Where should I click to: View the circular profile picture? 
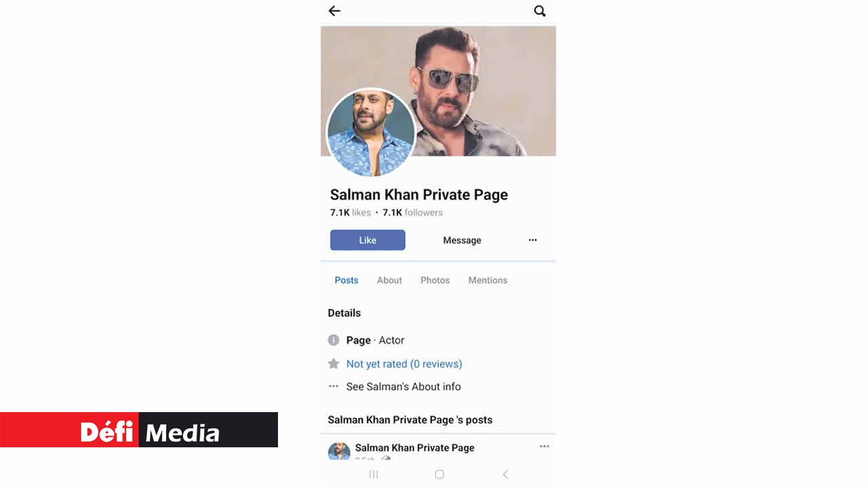[x=371, y=133]
